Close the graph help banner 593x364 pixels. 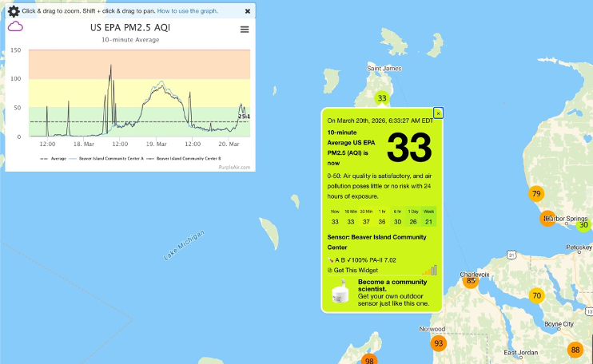pos(248,11)
